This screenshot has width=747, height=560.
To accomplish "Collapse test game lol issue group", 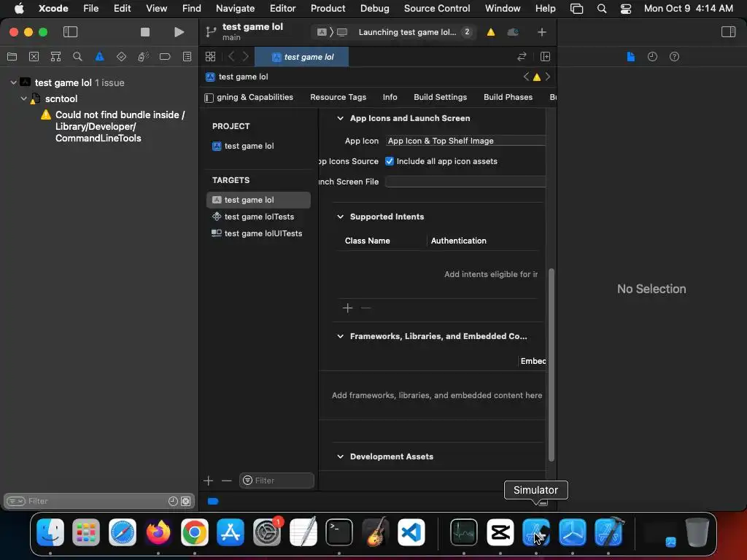I will pos(13,82).
